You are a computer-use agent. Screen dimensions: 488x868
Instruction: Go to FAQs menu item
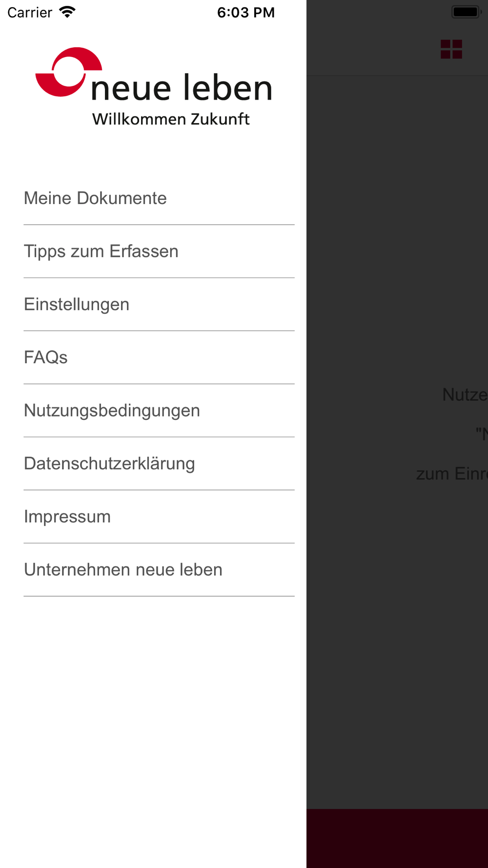pyautogui.click(x=159, y=357)
